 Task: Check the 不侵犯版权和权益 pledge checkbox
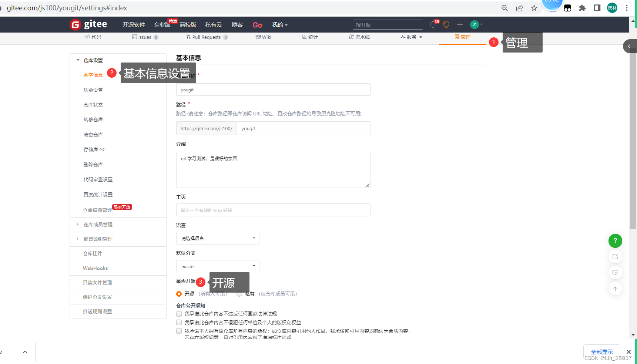point(179,323)
